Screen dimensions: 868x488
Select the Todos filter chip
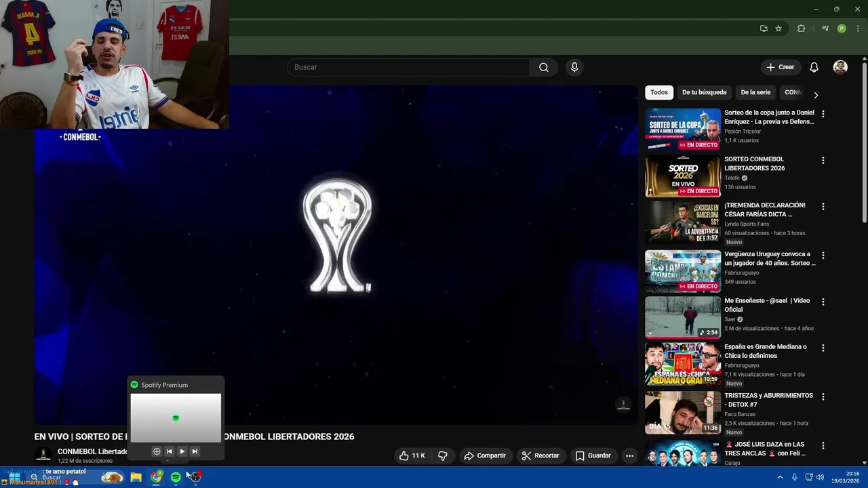point(659,92)
